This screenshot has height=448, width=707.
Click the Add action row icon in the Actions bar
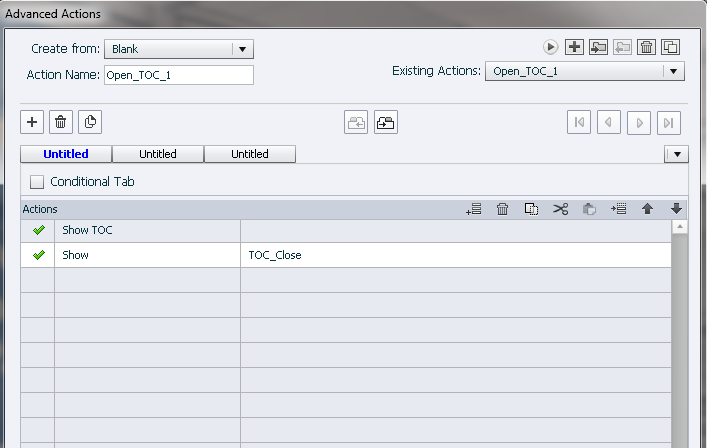[x=474, y=209]
